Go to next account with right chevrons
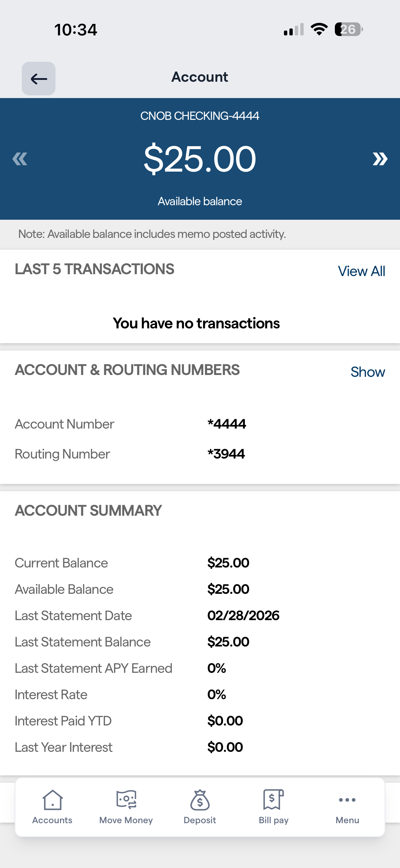Screen dimensions: 400x868 (x=380, y=159)
